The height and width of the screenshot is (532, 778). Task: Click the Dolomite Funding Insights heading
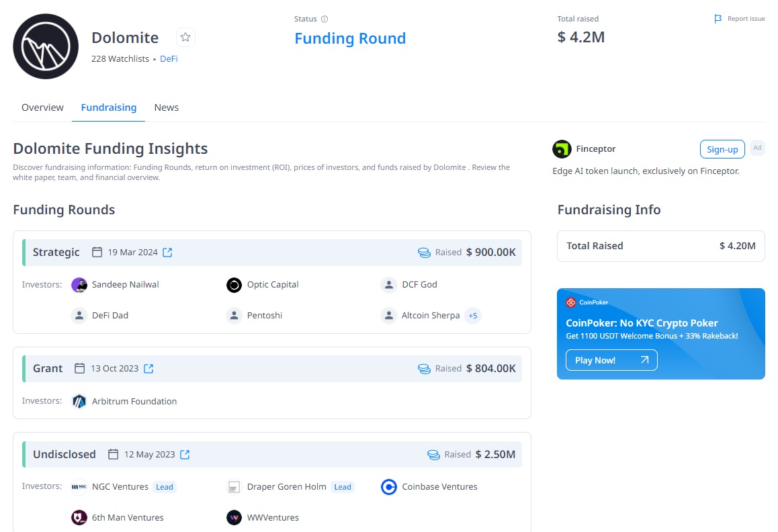pos(110,148)
